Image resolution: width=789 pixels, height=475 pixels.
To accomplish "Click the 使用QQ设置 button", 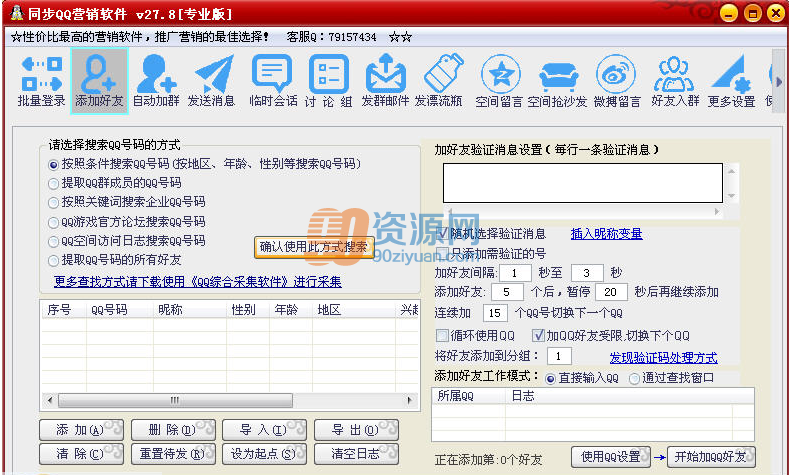I will click(611, 457).
